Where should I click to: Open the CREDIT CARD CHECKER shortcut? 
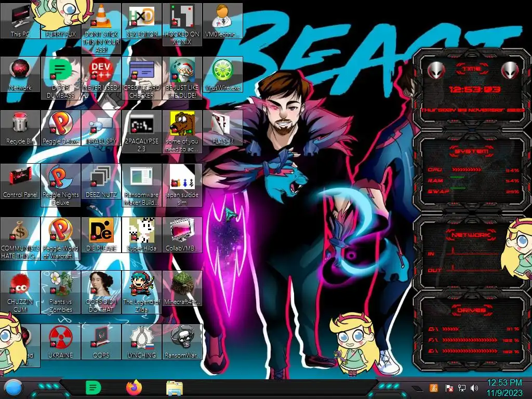142,78
